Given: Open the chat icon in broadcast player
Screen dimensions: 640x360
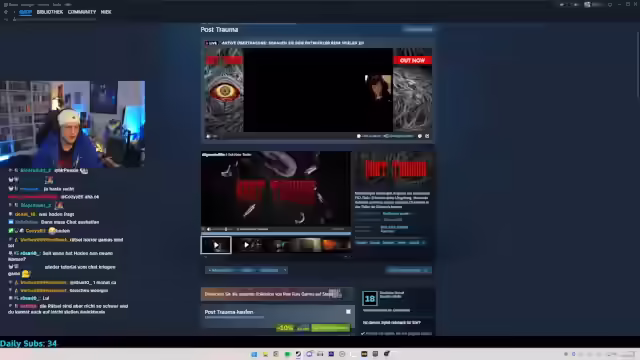Looking at the screenshot, I should point(420,136).
